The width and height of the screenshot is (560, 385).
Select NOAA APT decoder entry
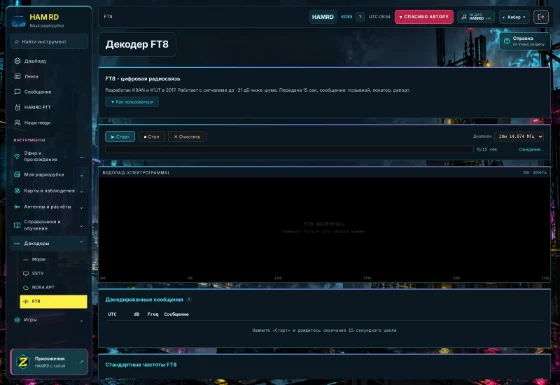tap(54, 288)
